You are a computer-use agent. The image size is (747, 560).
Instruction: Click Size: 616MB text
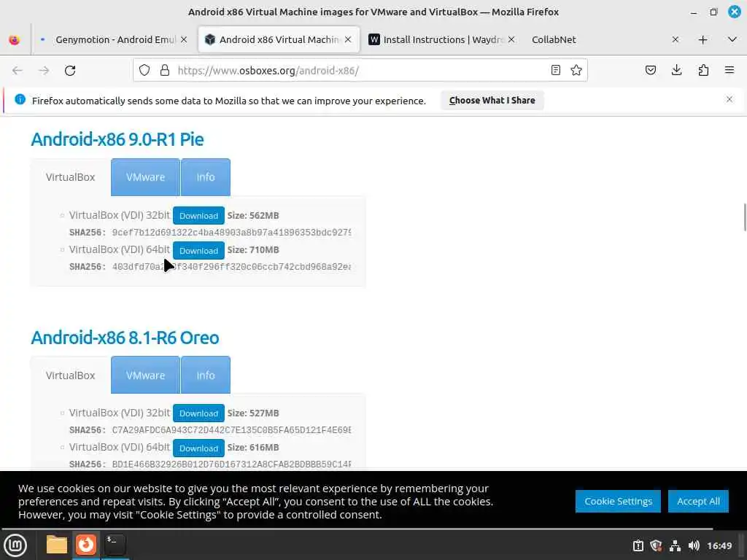click(x=253, y=447)
